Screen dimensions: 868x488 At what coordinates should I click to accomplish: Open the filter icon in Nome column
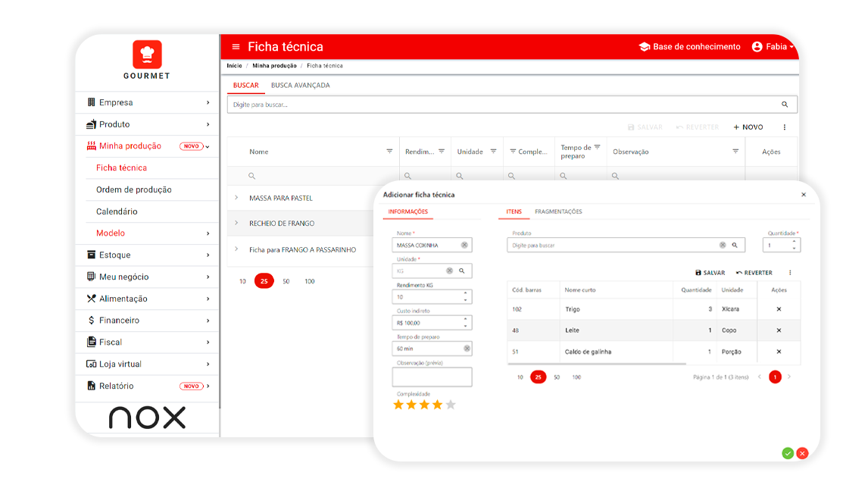pyautogui.click(x=389, y=152)
